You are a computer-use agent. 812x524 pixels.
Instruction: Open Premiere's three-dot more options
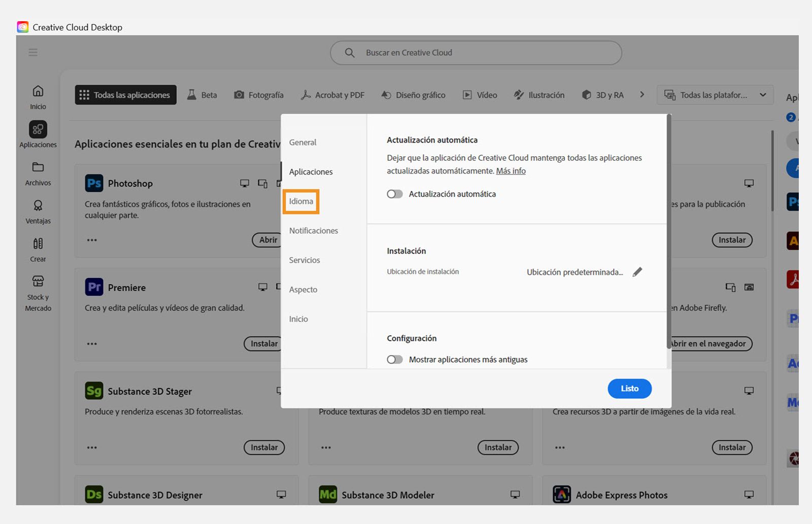click(92, 343)
